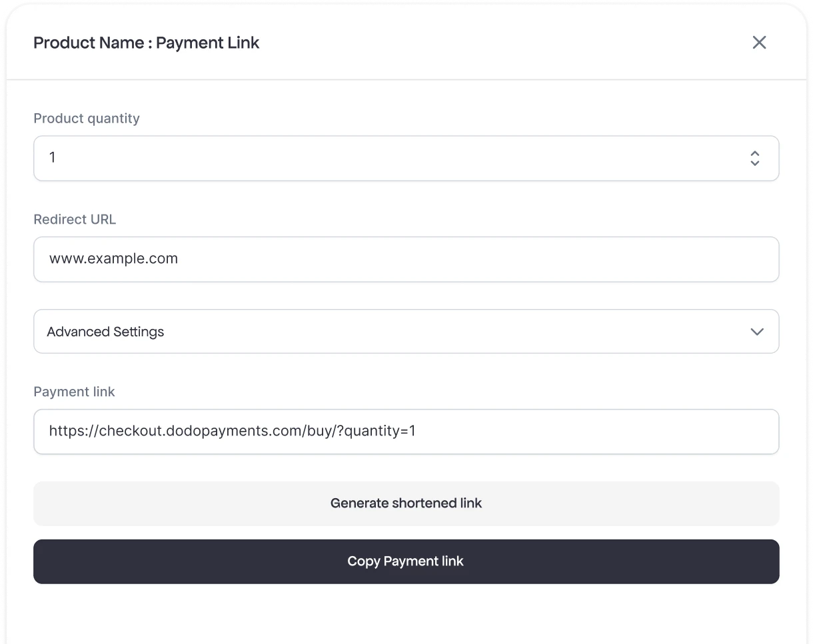Viewport: 813px width, 644px height.
Task: Close the Payment Link dialog
Action: (x=759, y=43)
